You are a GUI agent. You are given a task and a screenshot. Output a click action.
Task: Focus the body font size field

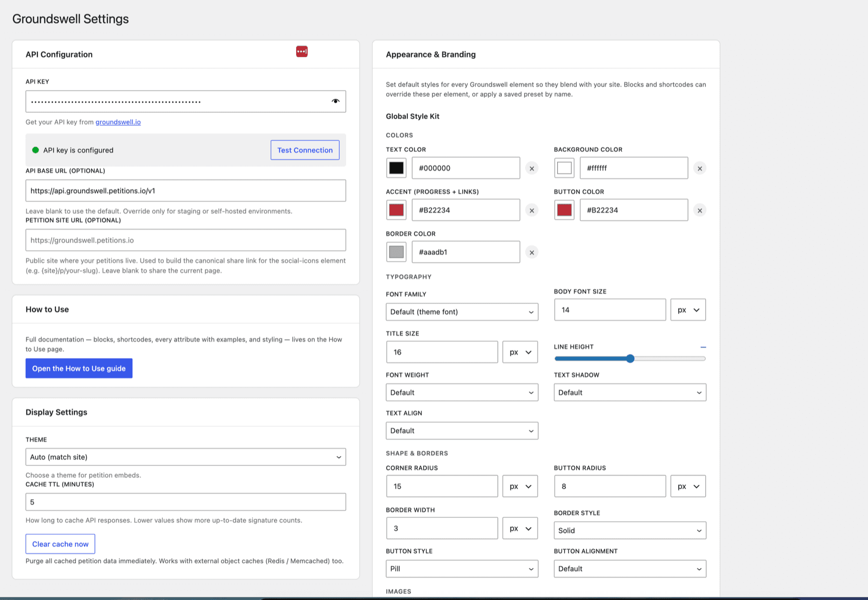point(610,310)
